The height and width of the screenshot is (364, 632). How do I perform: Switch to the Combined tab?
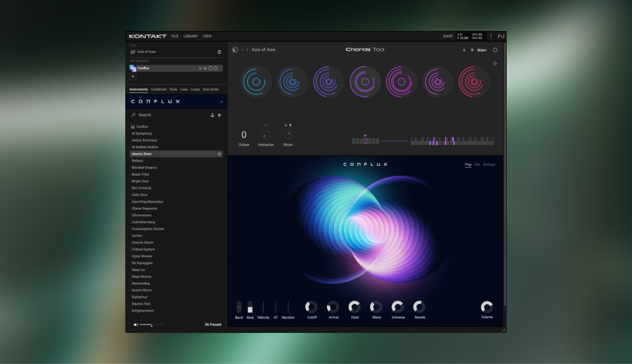click(x=159, y=89)
